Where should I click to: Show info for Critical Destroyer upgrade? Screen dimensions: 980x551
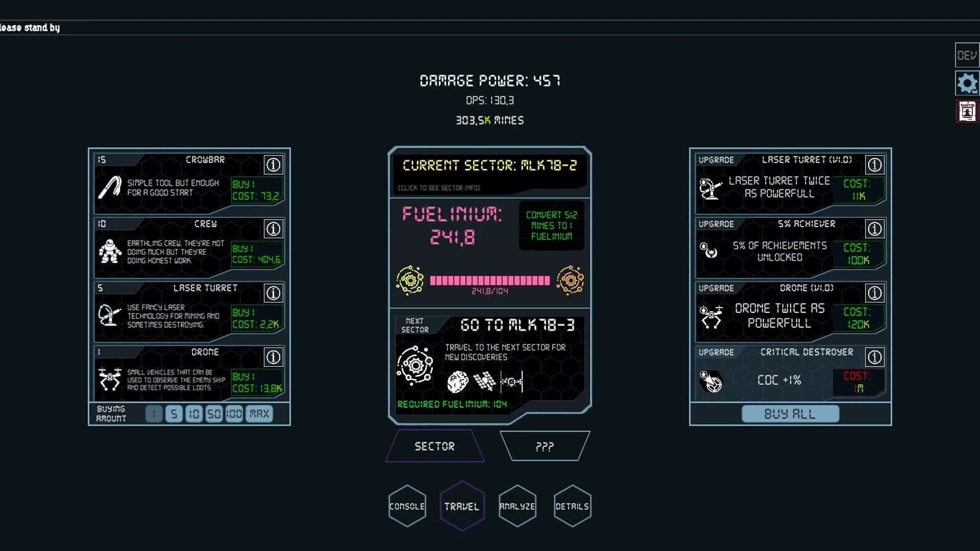pyautogui.click(x=874, y=357)
